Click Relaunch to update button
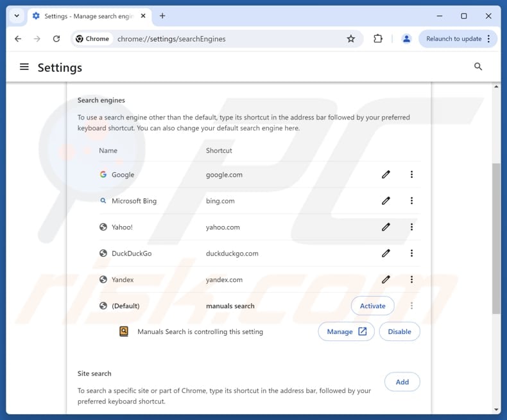 click(x=454, y=39)
